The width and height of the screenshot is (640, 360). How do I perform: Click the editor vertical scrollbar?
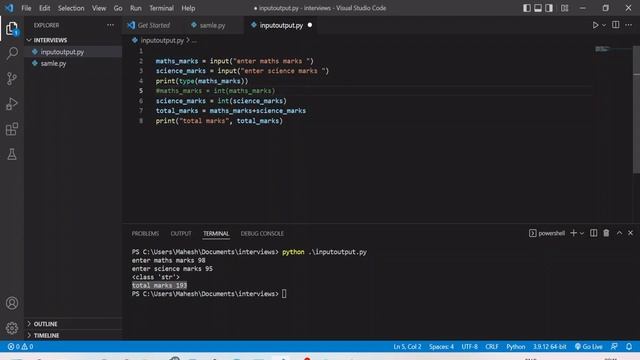(x=636, y=109)
